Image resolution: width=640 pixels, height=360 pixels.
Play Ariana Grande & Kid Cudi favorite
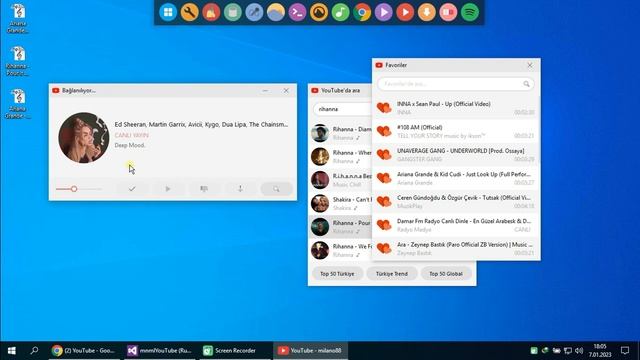pos(456,178)
